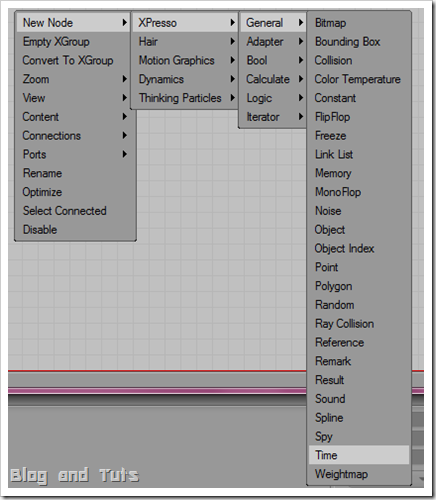This screenshot has height=500, width=436.
Task: Open the Connections submenu
Action: tap(75, 136)
